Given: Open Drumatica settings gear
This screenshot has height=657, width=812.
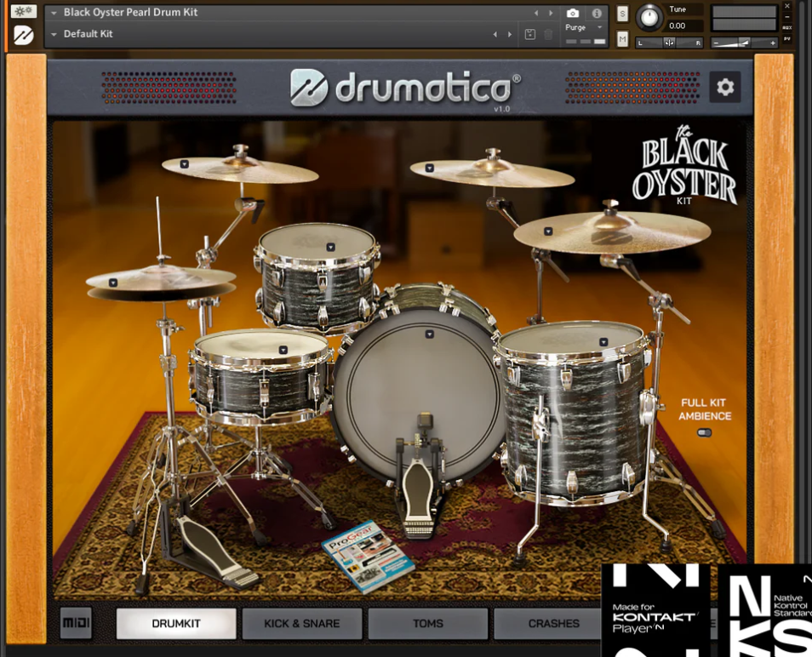Looking at the screenshot, I should click(x=725, y=87).
